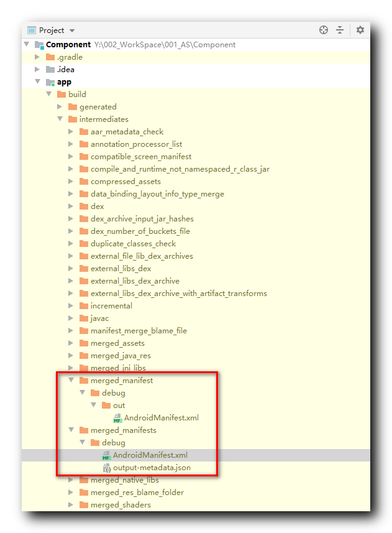Open the Project panel settings gear
Screen dimensions: 392x533
[360, 30]
